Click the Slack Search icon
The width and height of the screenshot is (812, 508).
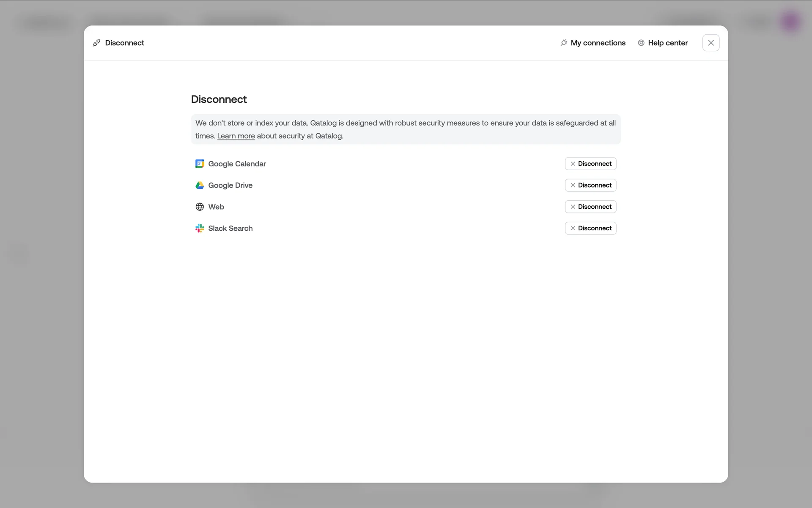click(x=200, y=229)
